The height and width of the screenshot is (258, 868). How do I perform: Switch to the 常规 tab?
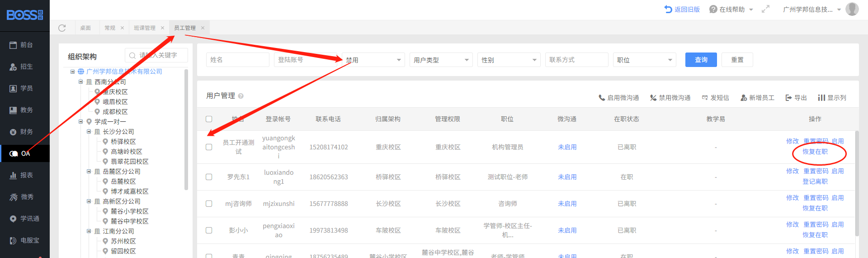point(110,28)
